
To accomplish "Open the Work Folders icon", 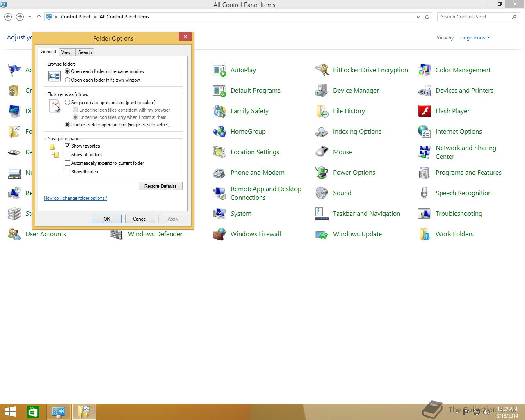I will click(x=425, y=234).
